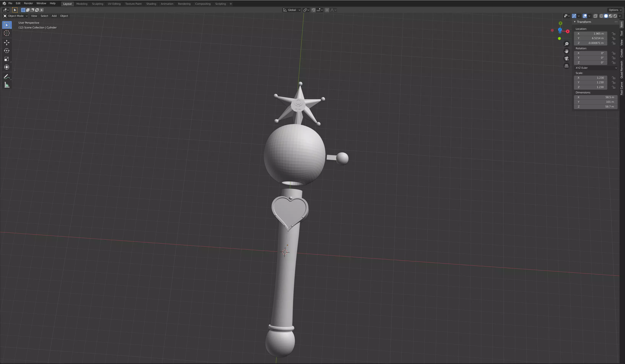Image resolution: width=625 pixels, height=364 pixels.
Task: Click the tweak select arrow icon in header
Action: [x=15, y=10]
